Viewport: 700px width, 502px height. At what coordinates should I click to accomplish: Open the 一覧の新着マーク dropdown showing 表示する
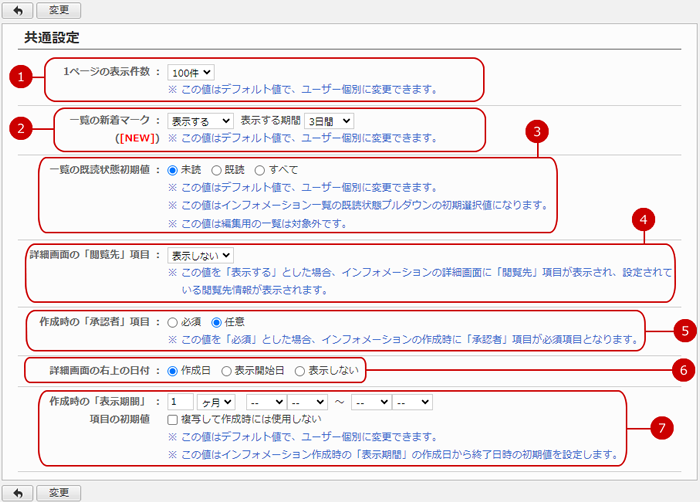point(200,121)
